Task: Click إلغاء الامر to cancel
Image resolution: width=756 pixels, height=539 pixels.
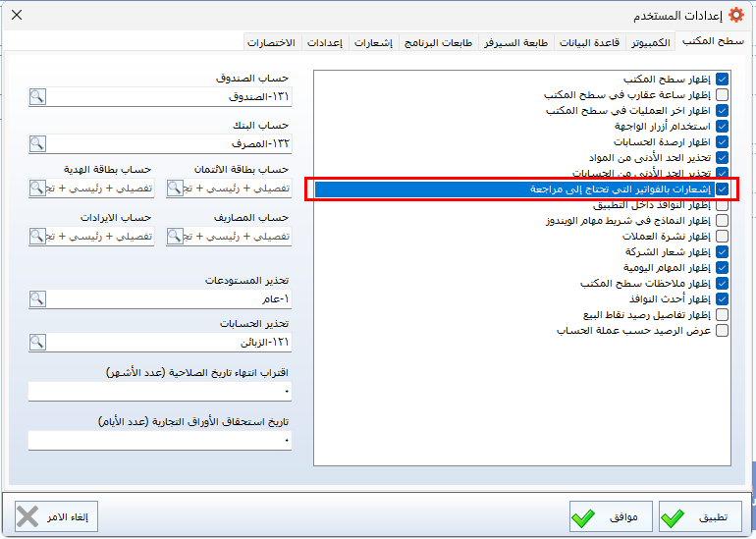Action: [56, 516]
